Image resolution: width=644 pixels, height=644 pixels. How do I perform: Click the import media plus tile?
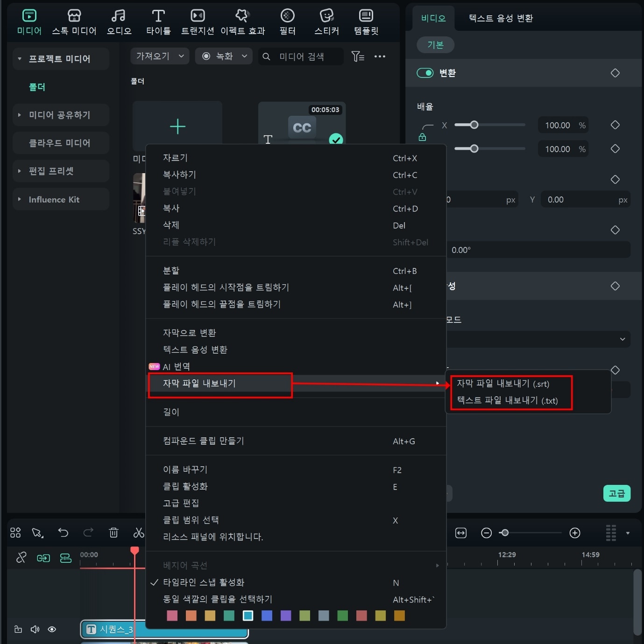click(177, 126)
